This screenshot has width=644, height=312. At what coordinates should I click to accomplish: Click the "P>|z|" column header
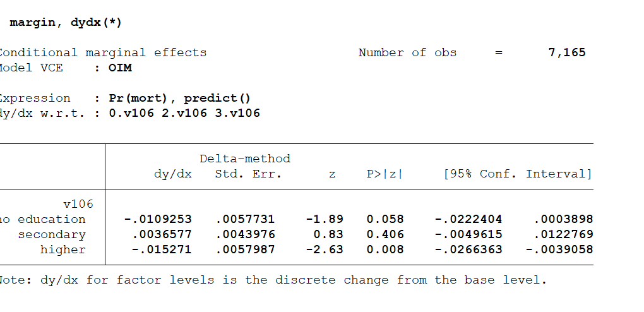[384, 174]
